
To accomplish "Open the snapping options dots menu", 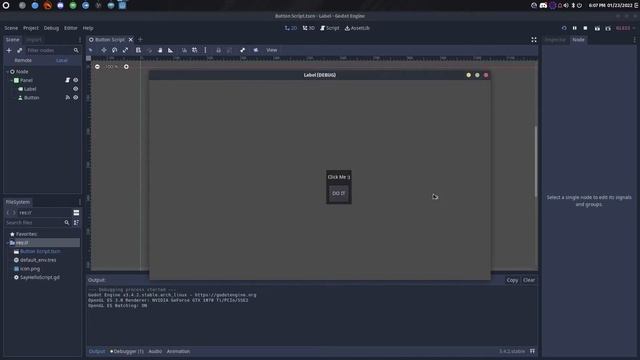I will 205,50.
